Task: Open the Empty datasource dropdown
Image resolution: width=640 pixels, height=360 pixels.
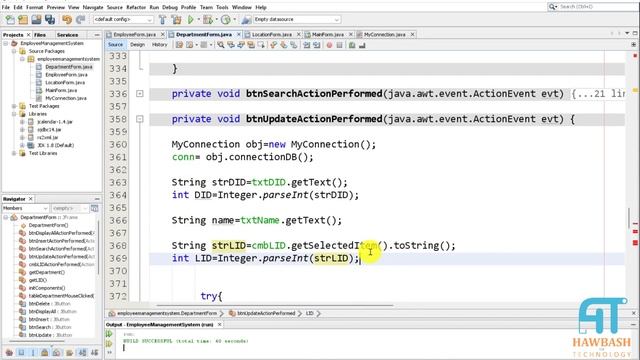Action: pyautogui.click(x=296, y=20)
